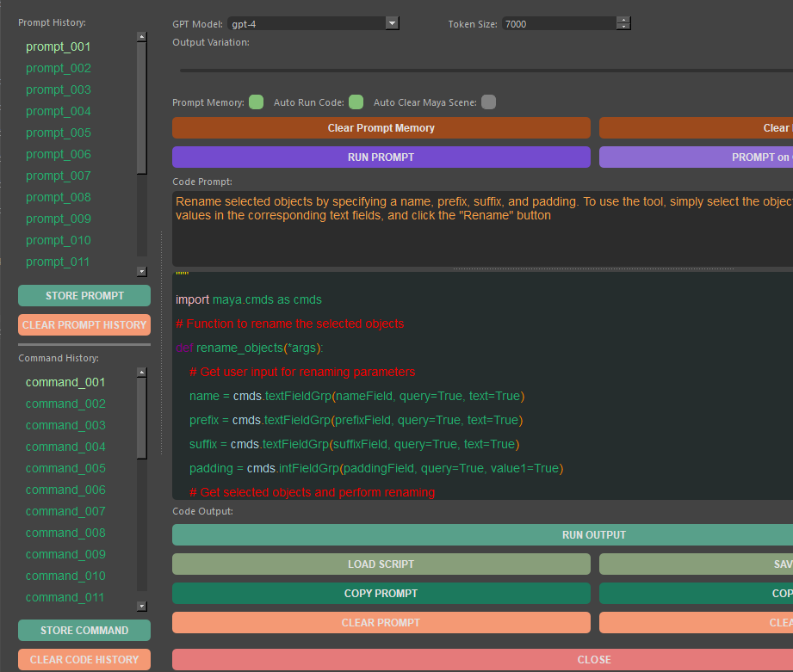Select prompt_004 in Prompt History
Image resolution: width=793 pixels, height=672 pixels.
[59, 111]
